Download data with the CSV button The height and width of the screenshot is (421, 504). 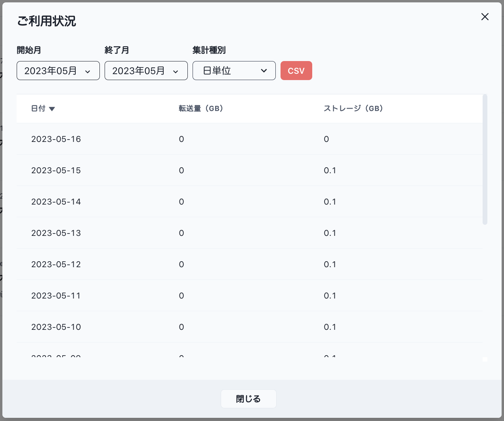pos(296,71)
